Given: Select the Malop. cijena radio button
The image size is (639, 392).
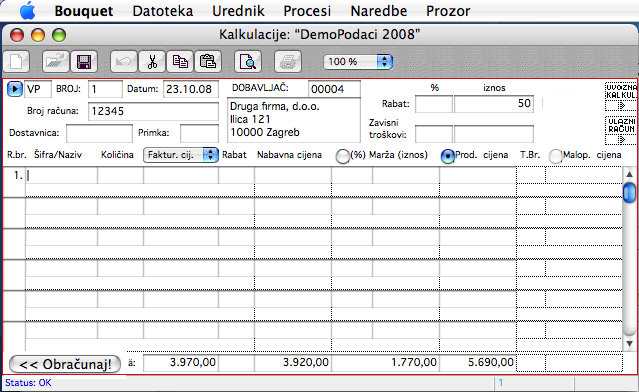Looking at the screenshot, I should pos(555,156).
